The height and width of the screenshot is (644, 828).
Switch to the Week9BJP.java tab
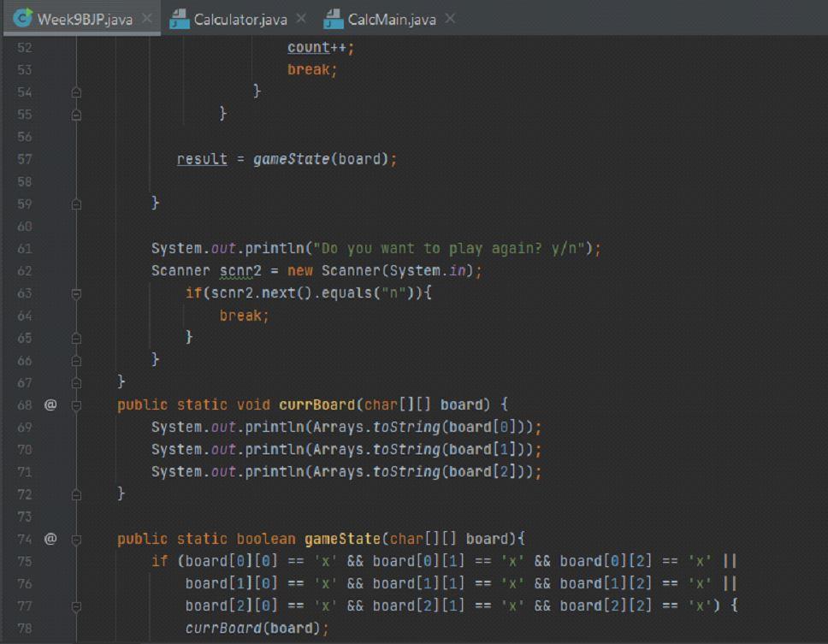click(82, 19)
